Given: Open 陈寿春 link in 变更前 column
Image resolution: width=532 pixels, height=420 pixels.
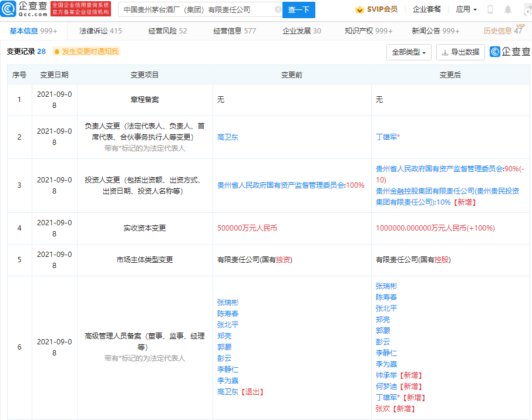Looking at the screenshot, I should (x=228, y=314).
